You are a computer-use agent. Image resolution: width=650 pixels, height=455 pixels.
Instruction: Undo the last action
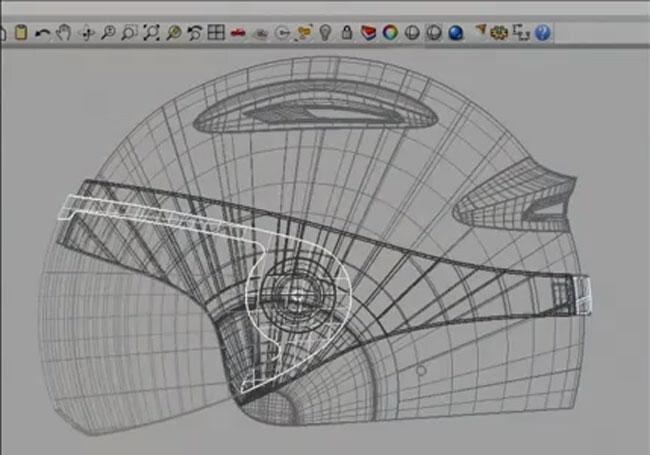(43, 33)
